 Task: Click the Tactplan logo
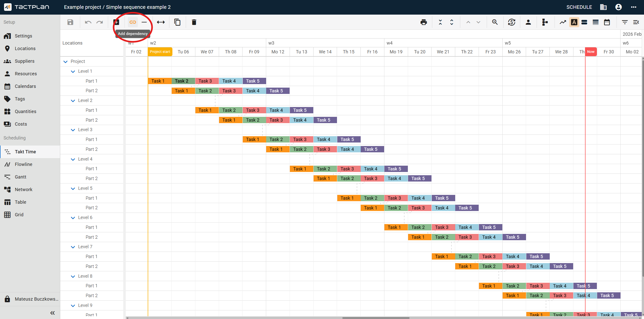tap(27, 7)
